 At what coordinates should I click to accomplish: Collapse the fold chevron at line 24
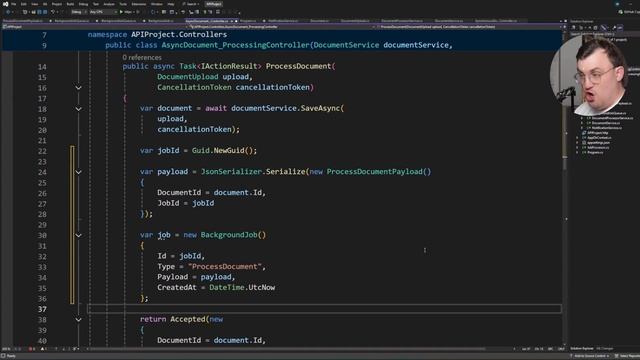78,172
